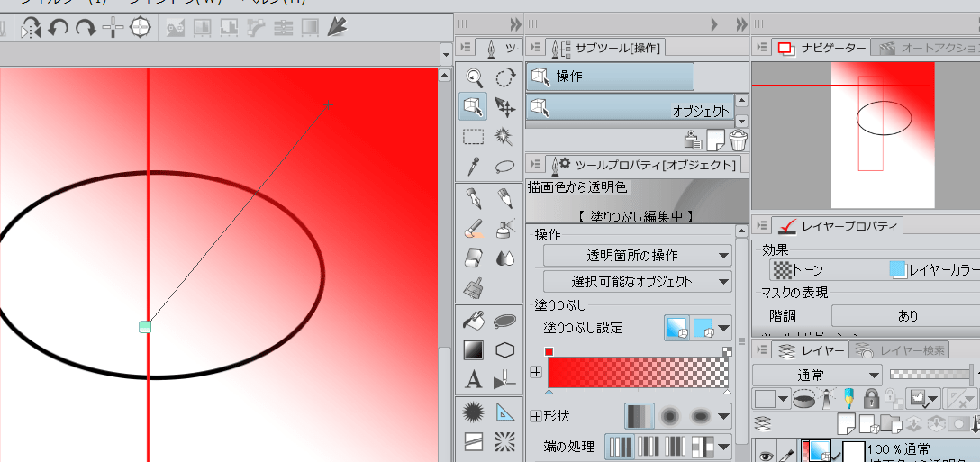Screen dimensions: 980x462
Task: Click the Undo arrow in command bar
Action: pos(59,27)
